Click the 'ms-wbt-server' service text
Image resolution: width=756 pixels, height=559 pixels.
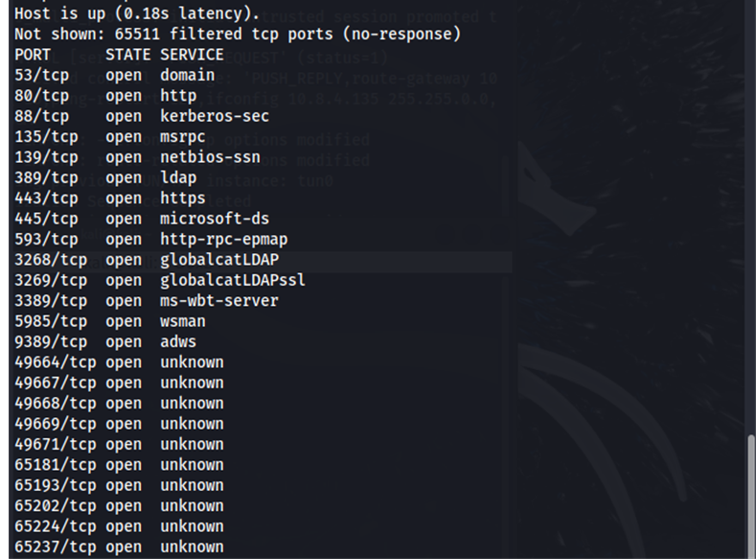point(218,300)
